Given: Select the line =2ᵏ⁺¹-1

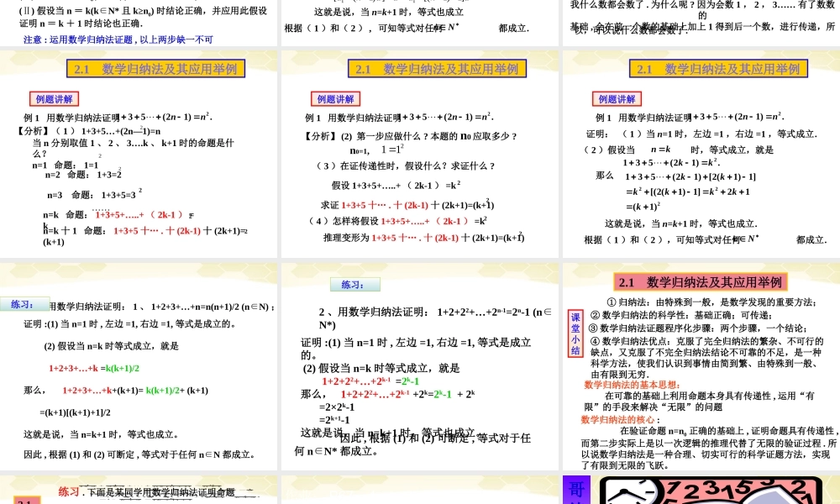Looking at the screenshot, I should tap(334, 420).
